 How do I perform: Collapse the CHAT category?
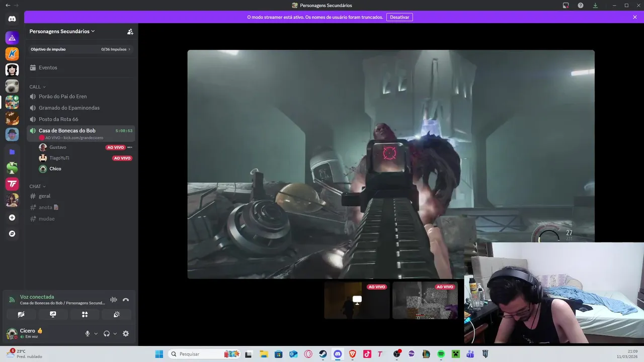(x=37, y=187)
